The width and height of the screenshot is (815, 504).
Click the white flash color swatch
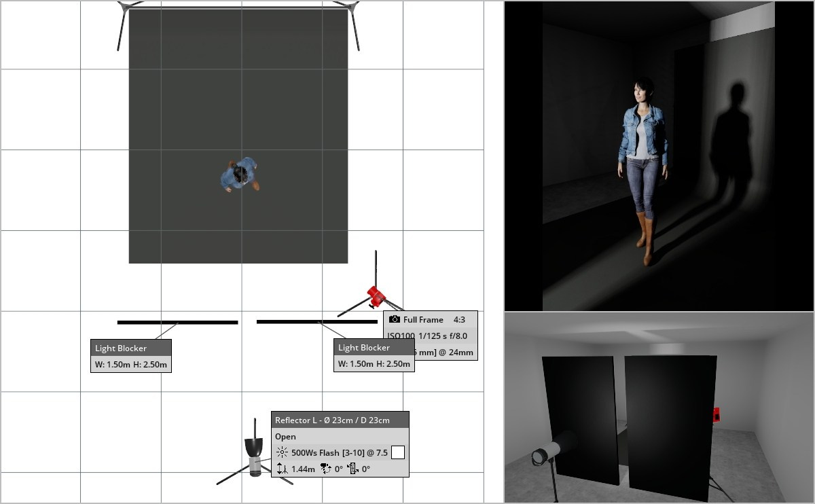[397, 452]
